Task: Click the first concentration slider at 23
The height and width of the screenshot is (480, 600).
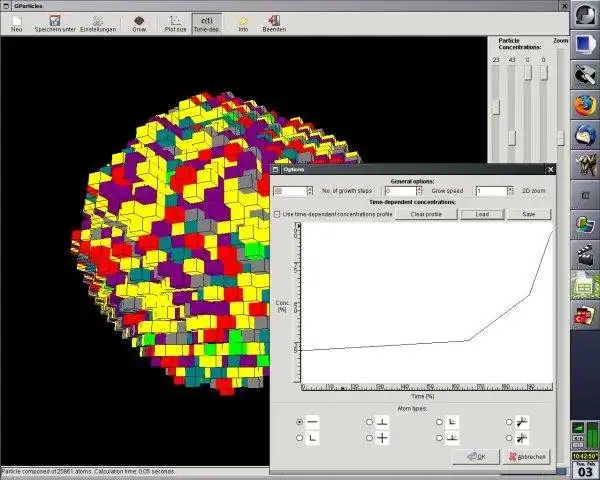Action: click(496, 107)
